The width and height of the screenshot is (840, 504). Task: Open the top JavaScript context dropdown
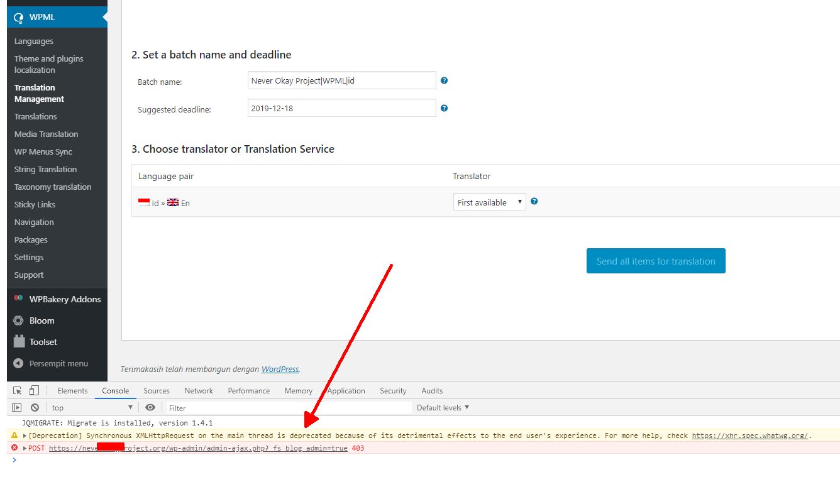pos(92,407)
